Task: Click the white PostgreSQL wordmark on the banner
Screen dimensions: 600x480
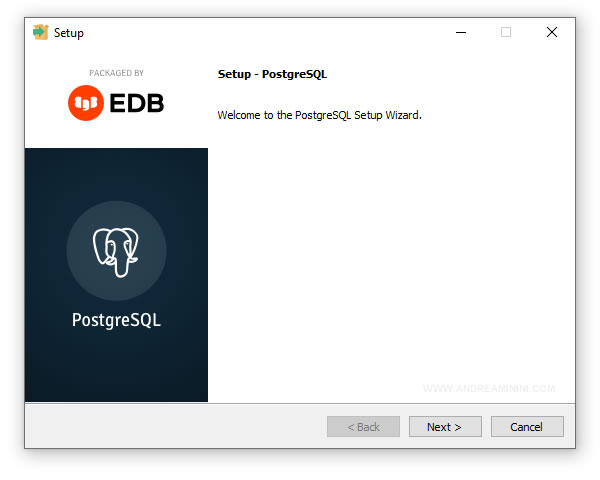Action: tap(116, 320)
